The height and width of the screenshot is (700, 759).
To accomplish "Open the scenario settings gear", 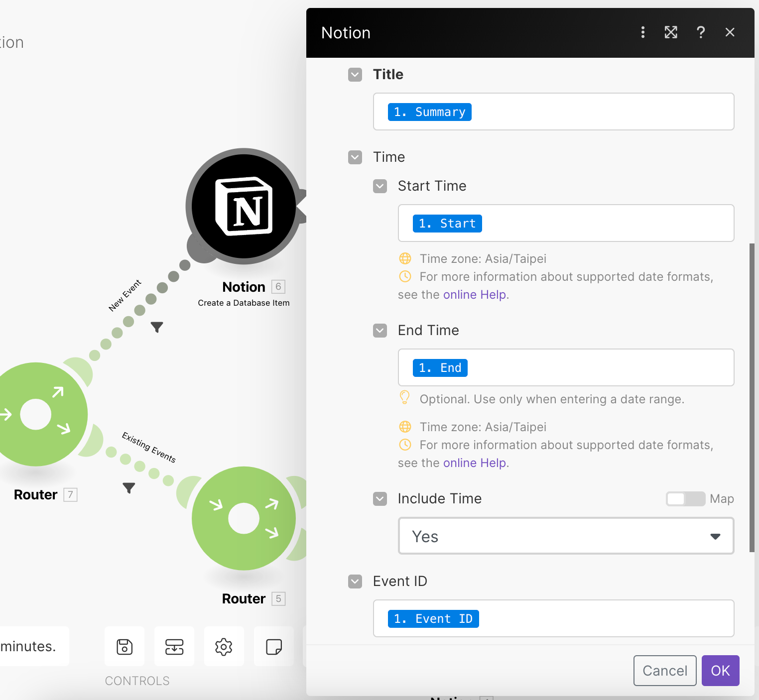I will click(224, 647).
